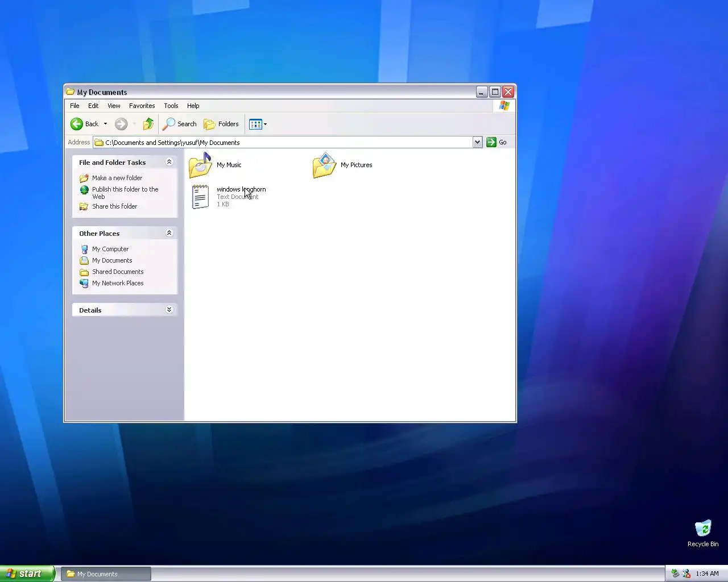Click the address bar path field
This screenshot has height=582, width=728.
283,143
